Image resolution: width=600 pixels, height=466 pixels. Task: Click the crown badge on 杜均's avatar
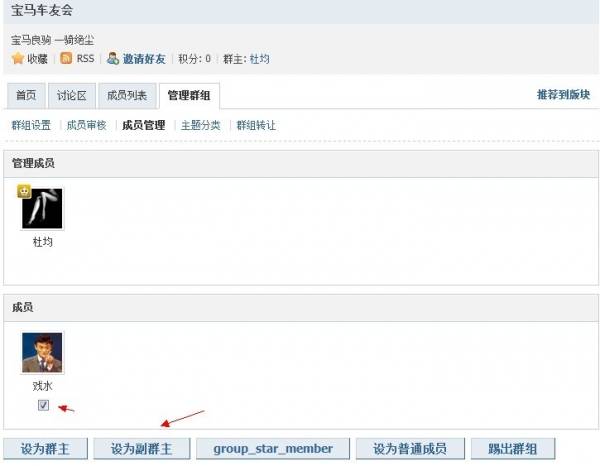coord(24,192)
